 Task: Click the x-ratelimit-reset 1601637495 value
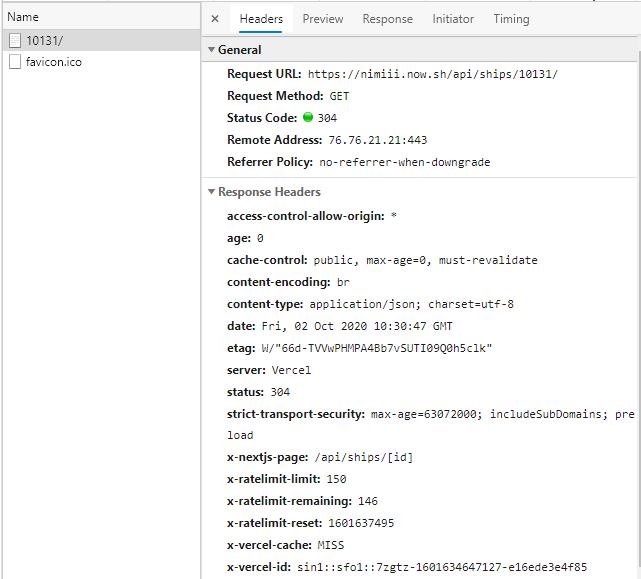361,523
